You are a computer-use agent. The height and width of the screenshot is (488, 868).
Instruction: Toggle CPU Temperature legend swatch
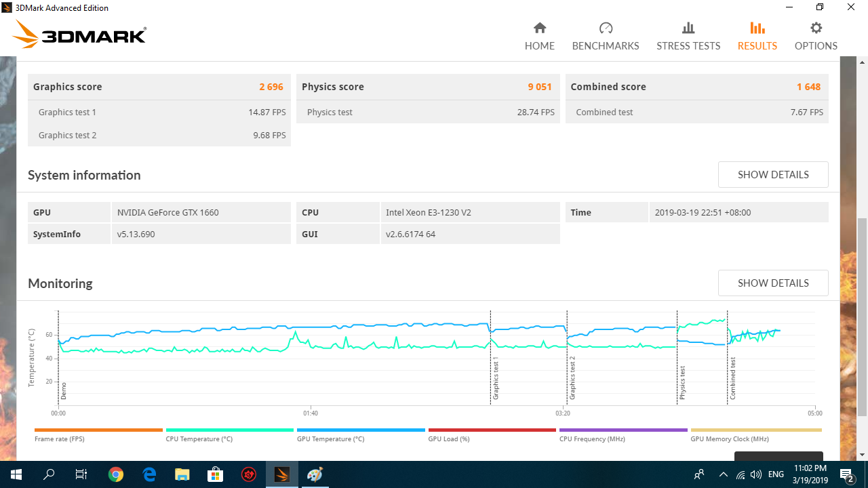tap(230, 430)
